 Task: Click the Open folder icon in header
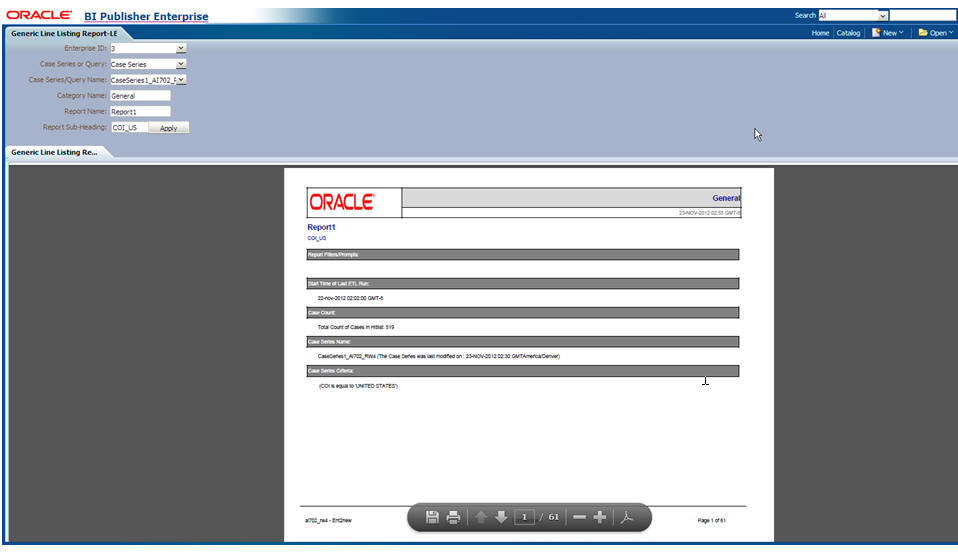(923, 32)
